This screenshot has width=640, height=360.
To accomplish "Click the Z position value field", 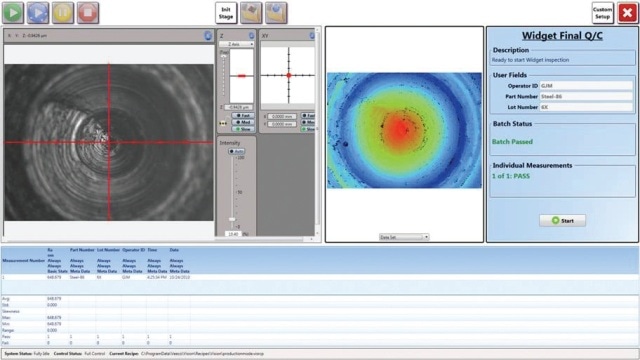I will coord(239,107).
